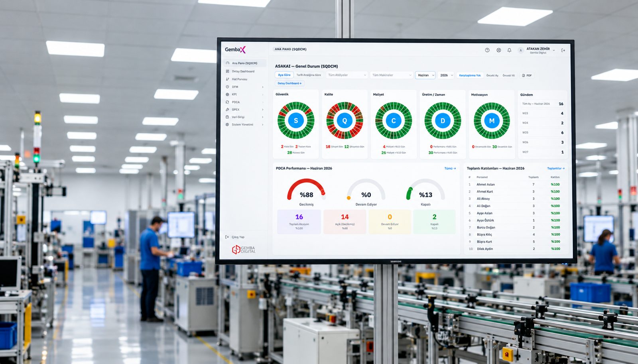Click Çıkış Yap to sign out

pyautogui.click(x=235, y=237)
